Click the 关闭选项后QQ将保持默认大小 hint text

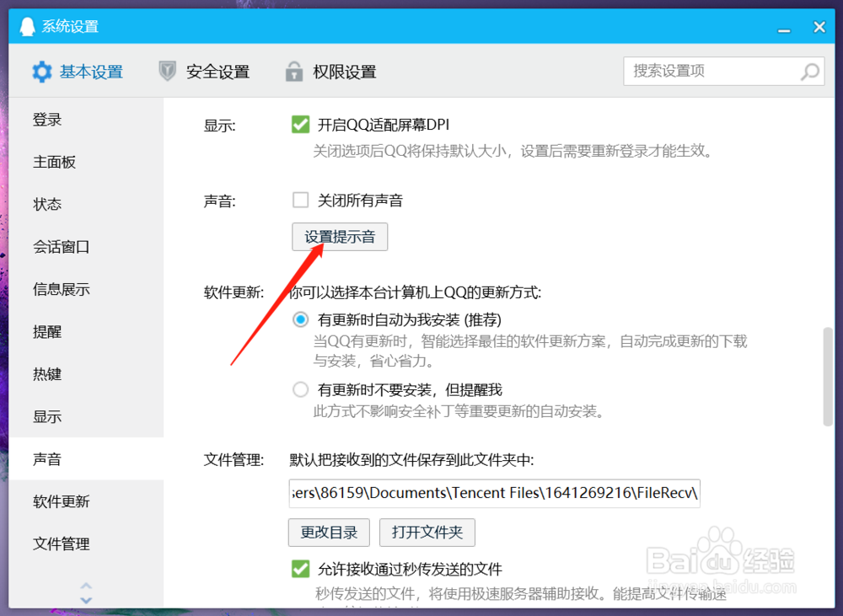(x=513, y=151)
